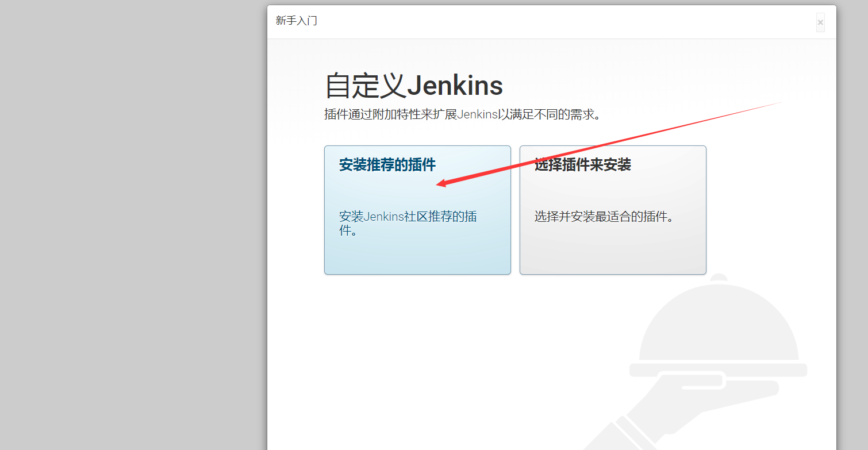
Task: Click the right plugin installation card
Action: pyautogui.click(x=612, y=210)
